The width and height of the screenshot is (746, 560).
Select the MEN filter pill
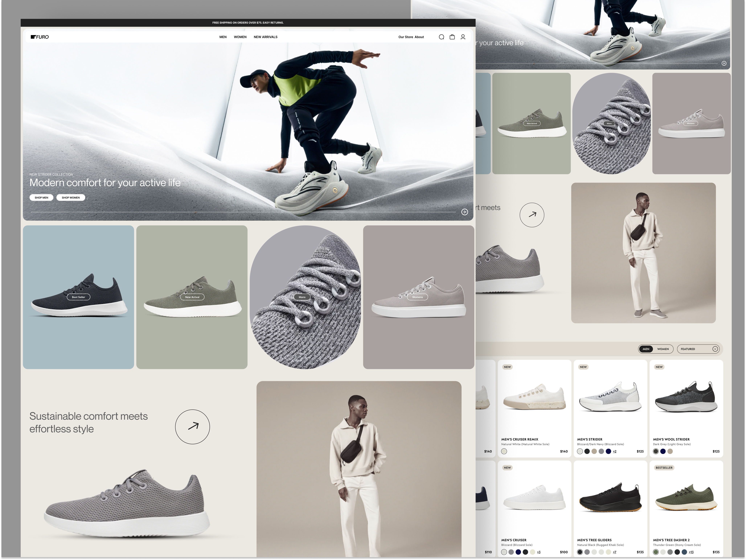click(646, 349)
